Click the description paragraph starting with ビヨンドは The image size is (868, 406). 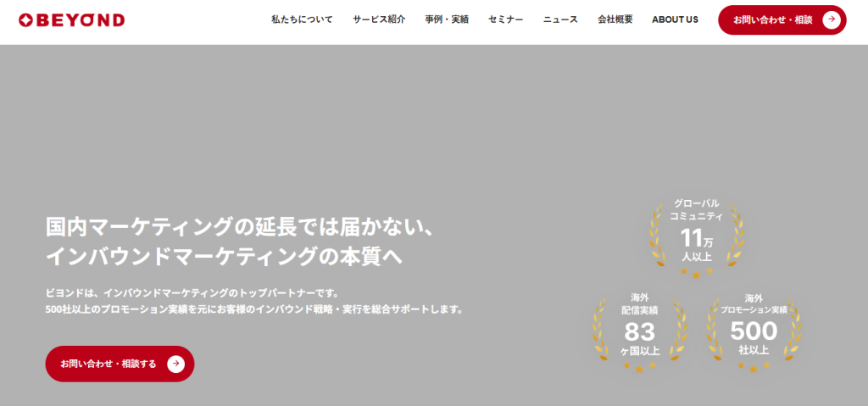254,301
